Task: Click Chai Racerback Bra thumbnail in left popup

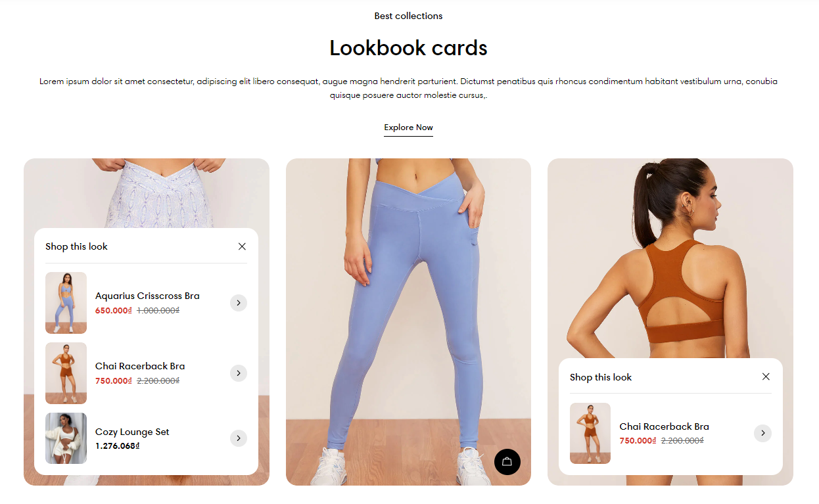Action: [x=66, y=373]
